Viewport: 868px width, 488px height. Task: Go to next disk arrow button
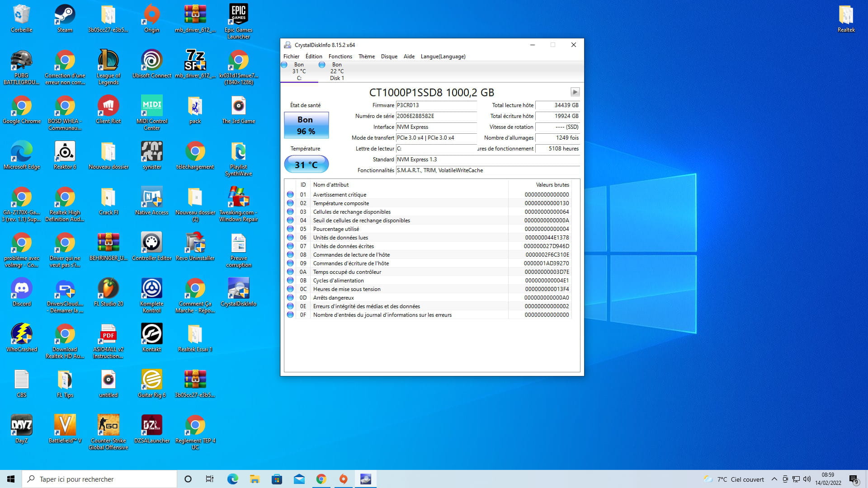click(575, 92)
